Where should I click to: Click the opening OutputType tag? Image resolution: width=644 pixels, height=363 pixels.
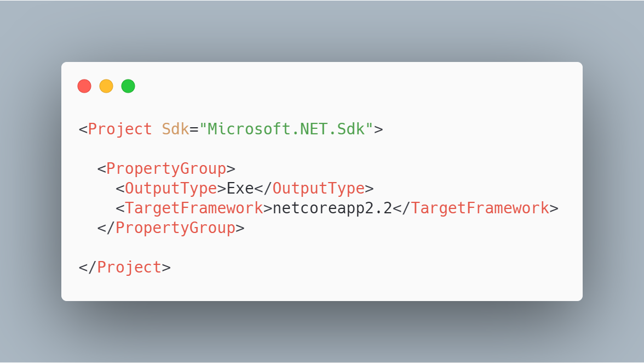[x=171, y=189]
